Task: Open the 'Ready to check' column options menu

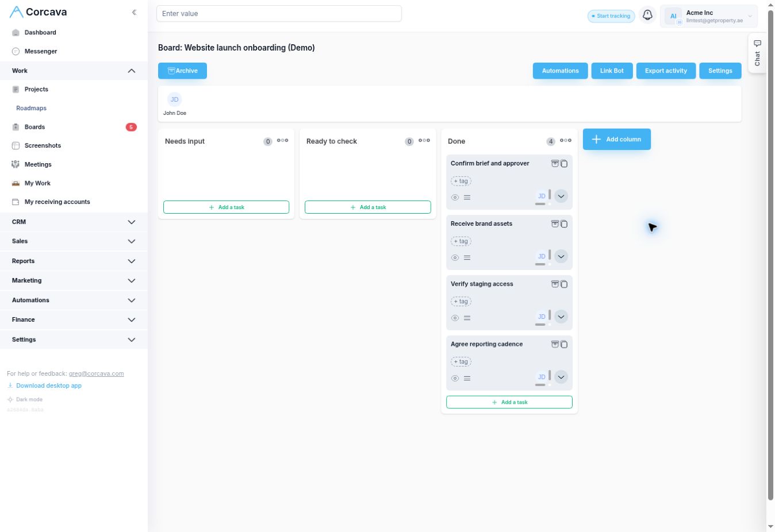Action: [x=424, y=141]
